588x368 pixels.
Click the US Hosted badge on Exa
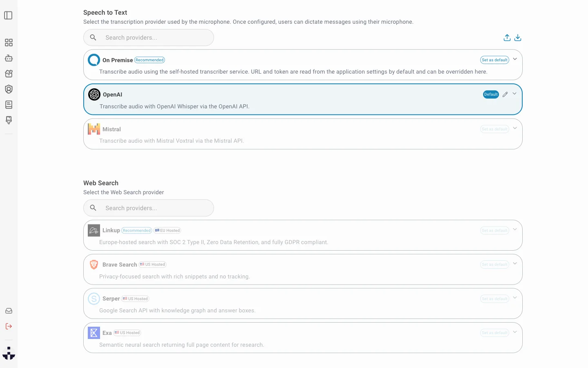click(x=127, y=333)
